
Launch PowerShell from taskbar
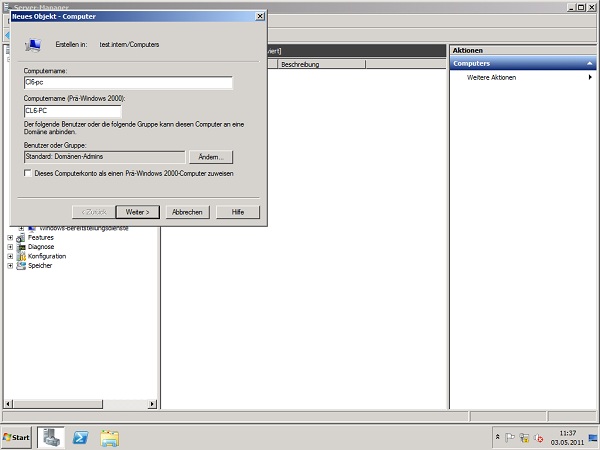(80, 437)
